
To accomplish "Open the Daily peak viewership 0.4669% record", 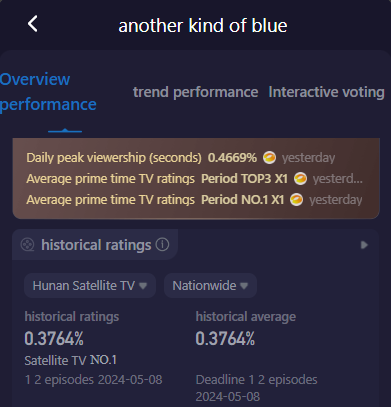I will [181, 157].
